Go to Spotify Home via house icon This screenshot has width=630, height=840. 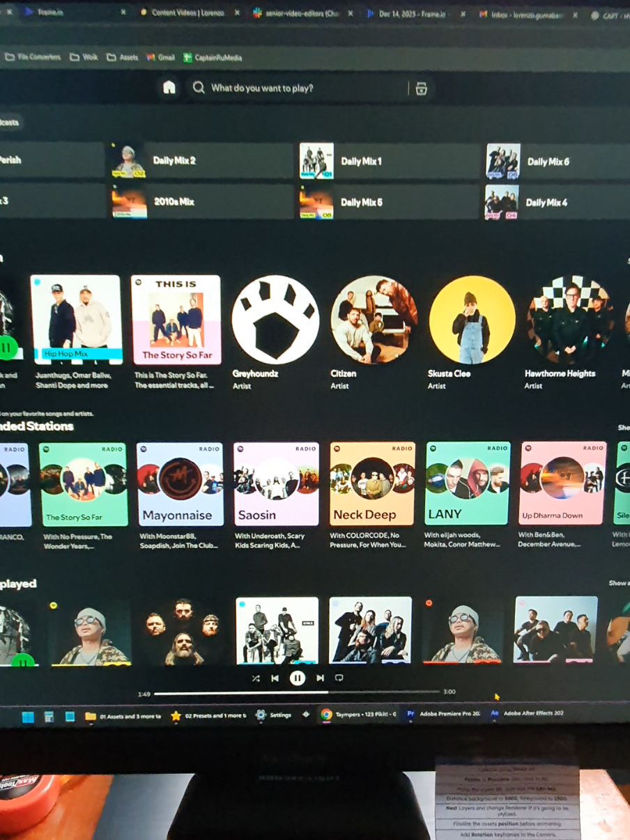pos(169,88)
